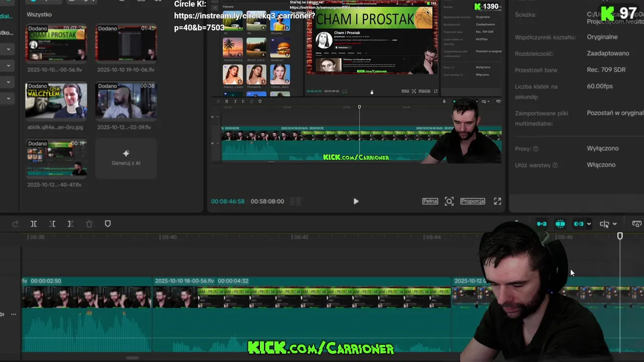This screenshot has height=362, width=644.
Task: Select the 2025-10-12...-40-47.flv media thumbnail
Action: [x=56, y=158]
